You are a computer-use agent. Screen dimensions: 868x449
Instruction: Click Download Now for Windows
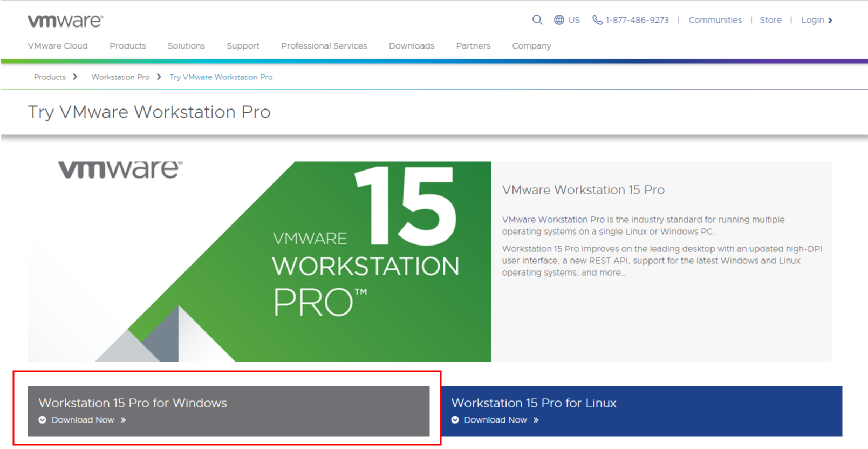(x=83, y=420)
